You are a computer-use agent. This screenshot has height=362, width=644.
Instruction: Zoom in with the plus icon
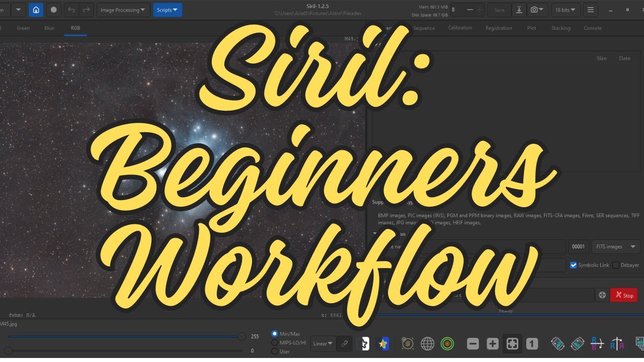tap(493, 344)
